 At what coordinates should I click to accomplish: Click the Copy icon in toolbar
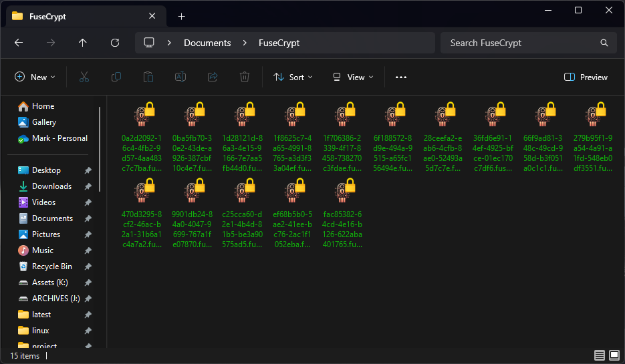(x=116, y=77)
